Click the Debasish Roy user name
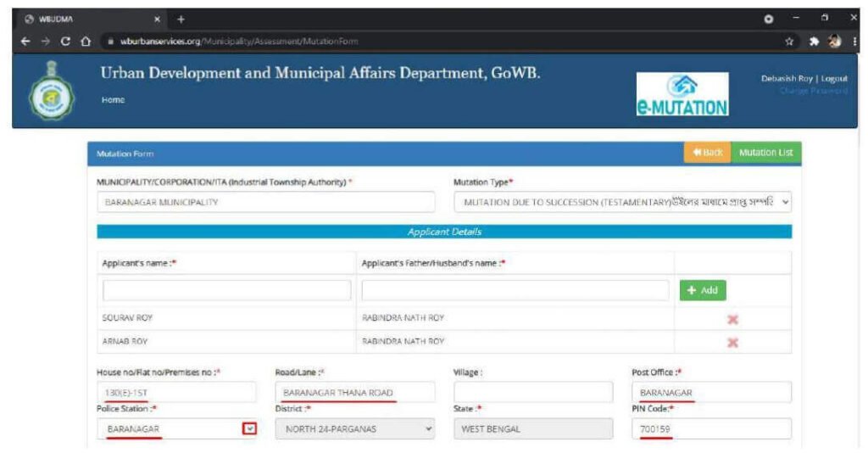868x453 pixels. click(x=787, y=79)
